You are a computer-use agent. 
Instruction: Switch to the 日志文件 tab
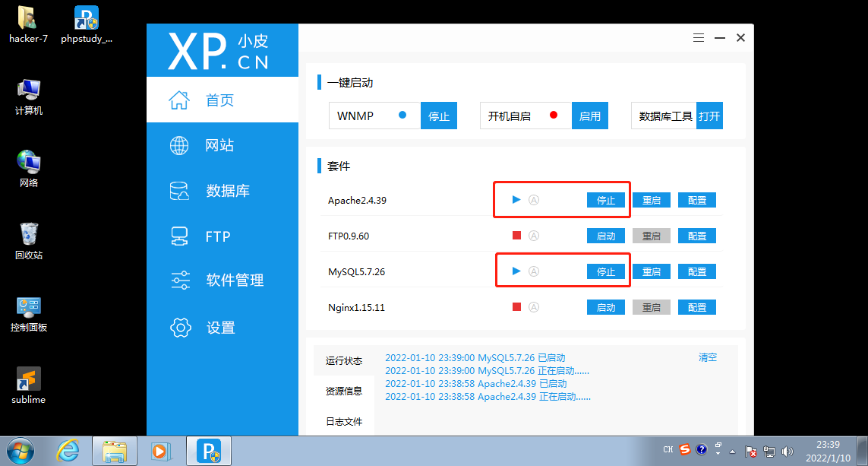344,422
